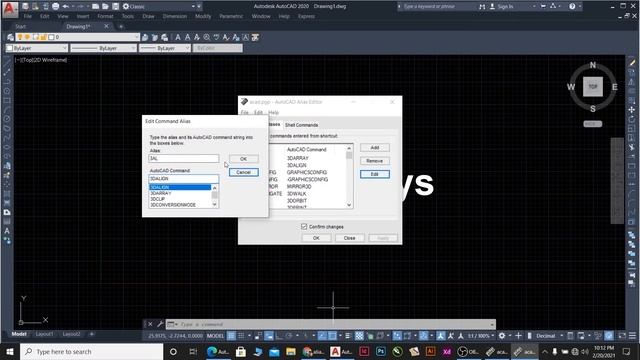Toggle lineweight display in status bar

pos(347,336)
